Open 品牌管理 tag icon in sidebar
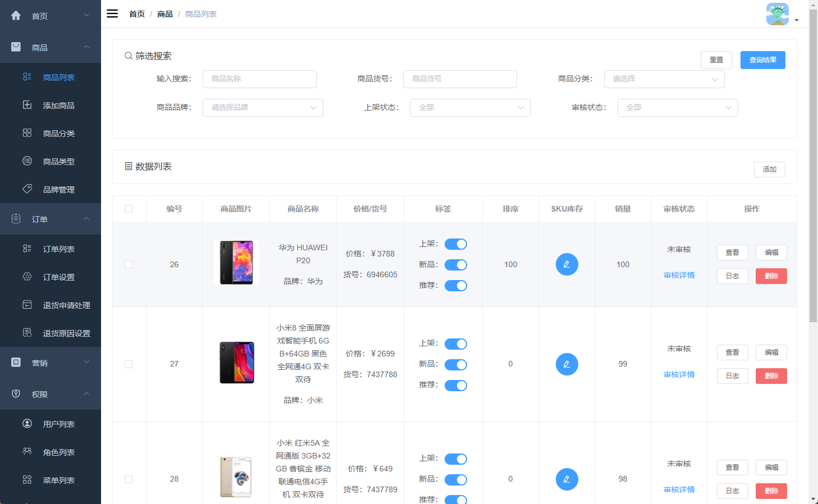818x504 pixels. pos(27,189)
